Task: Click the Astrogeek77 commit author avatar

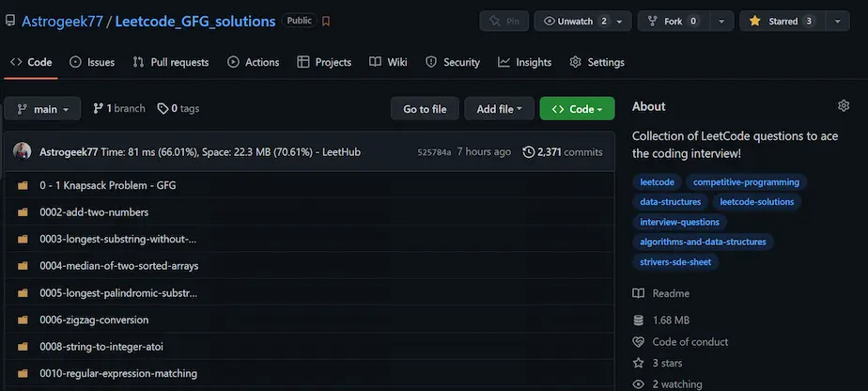Action: pyautogui.click(x=23, y=151)
